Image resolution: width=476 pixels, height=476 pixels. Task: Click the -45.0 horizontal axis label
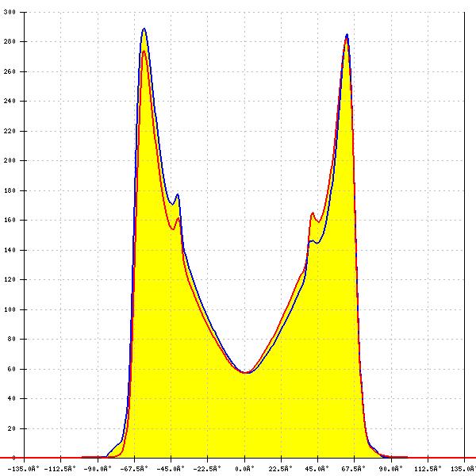(x=171, y=469)
